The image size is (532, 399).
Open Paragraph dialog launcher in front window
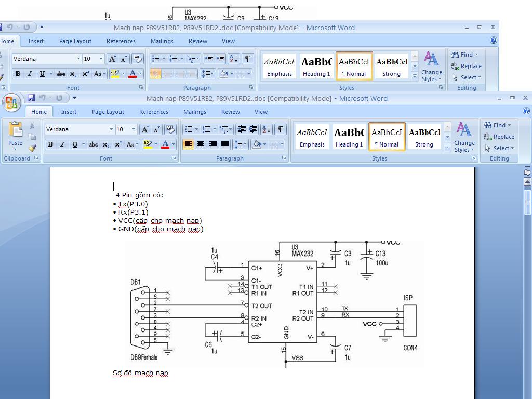coord(284,158)
